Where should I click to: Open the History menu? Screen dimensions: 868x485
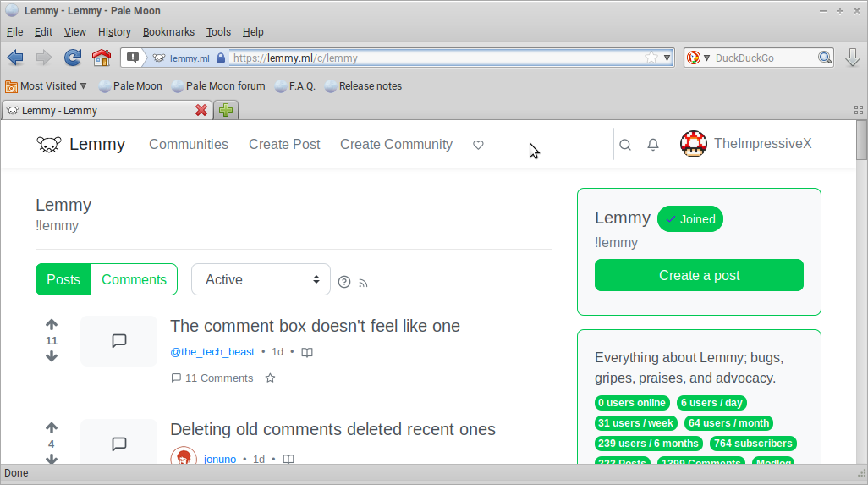pyautogui.click(x=114, y=31)
